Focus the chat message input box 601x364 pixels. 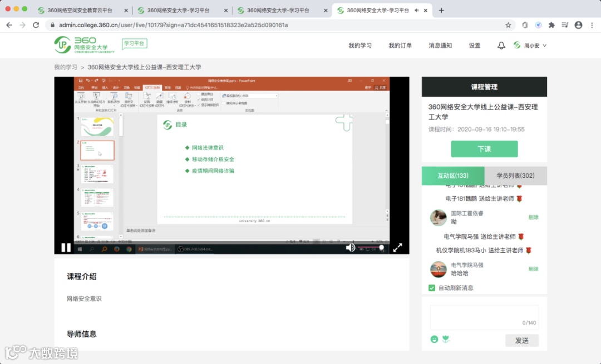pyautogui.click(x=484, y=317)
